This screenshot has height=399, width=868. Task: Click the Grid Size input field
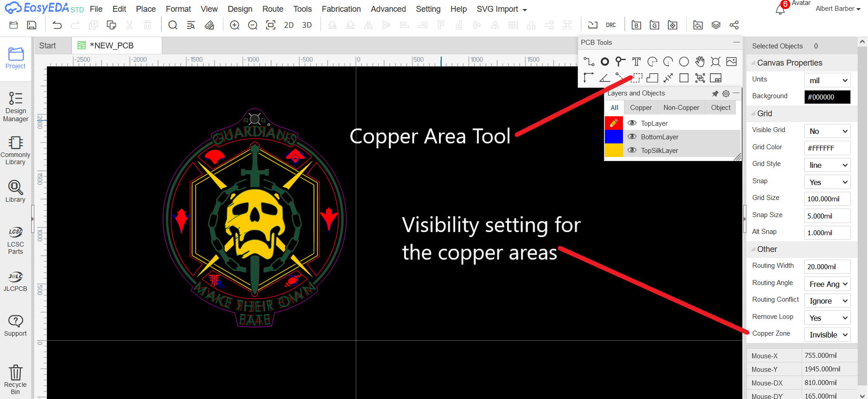click(827, 199)
